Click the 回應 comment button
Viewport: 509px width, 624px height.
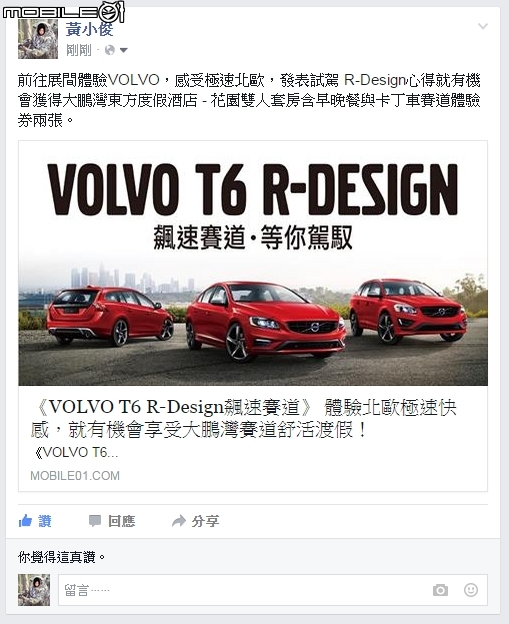[x=112, y=521]
